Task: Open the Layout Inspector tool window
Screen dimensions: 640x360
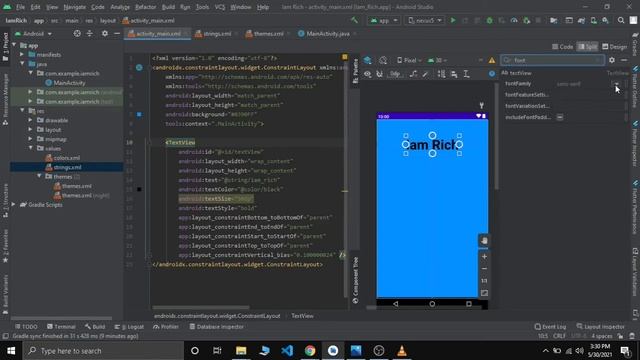Action: point(600,327)
